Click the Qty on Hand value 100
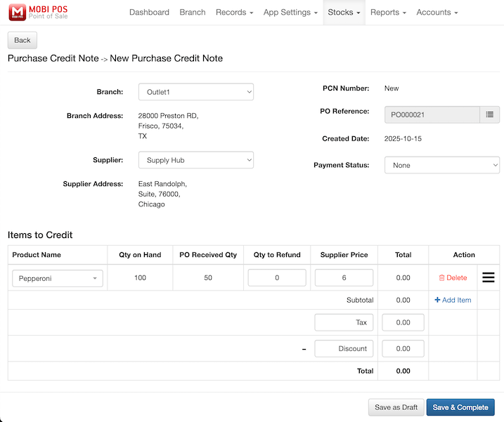The height and width of the screenshot is (422, 504). (140, 277)
